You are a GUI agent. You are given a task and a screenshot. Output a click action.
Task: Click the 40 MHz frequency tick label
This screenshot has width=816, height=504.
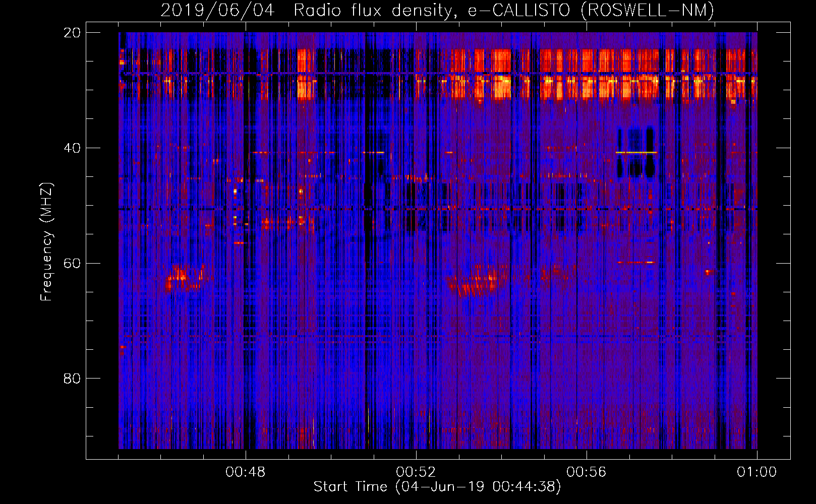coord(72,148)
